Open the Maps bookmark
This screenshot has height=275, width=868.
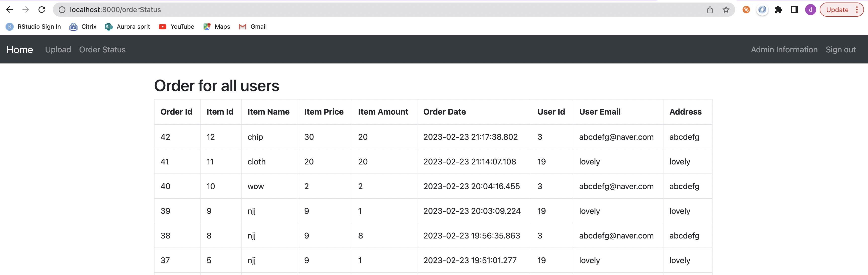(217, 27)
